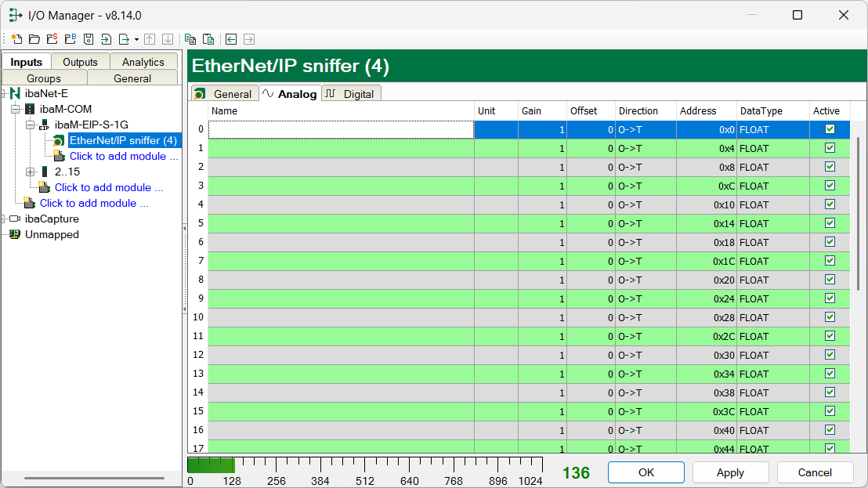This screenshot has width=868, height=488.
Task: Uncheck the Active checkbox for row 1
Action: coord(830,148)
